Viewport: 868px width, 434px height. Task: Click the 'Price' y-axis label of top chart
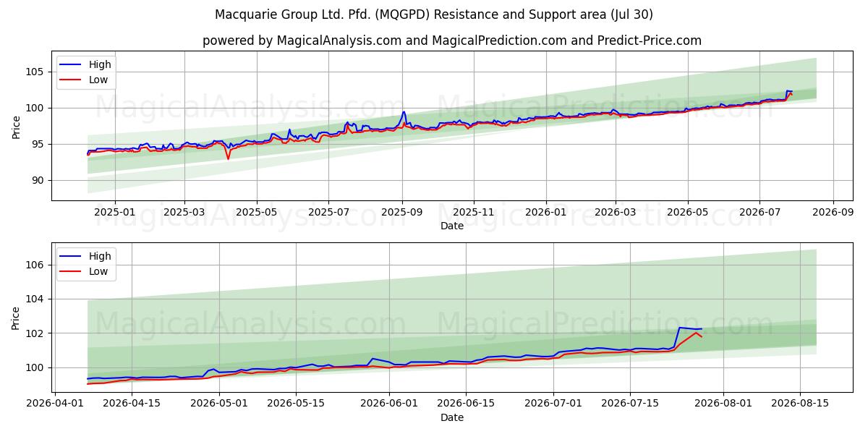[x=16, y=126]
